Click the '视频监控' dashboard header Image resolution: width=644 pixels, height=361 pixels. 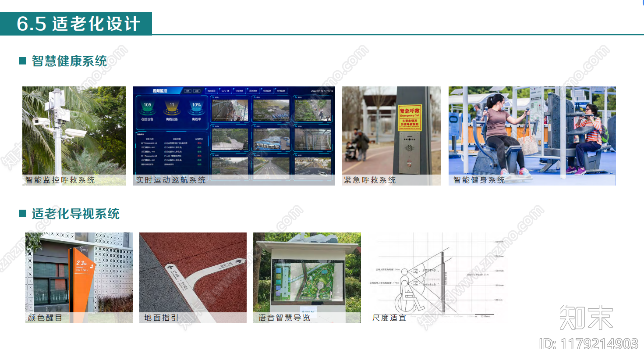pos(160,91)
